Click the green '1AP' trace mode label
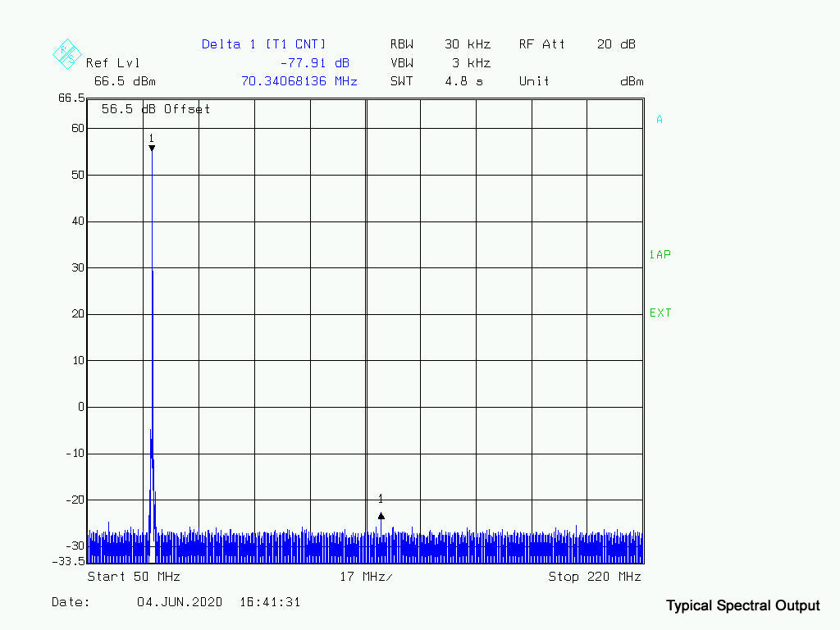Screen dimensions: 840x630 pyautogui.click(x=660, y=255)
